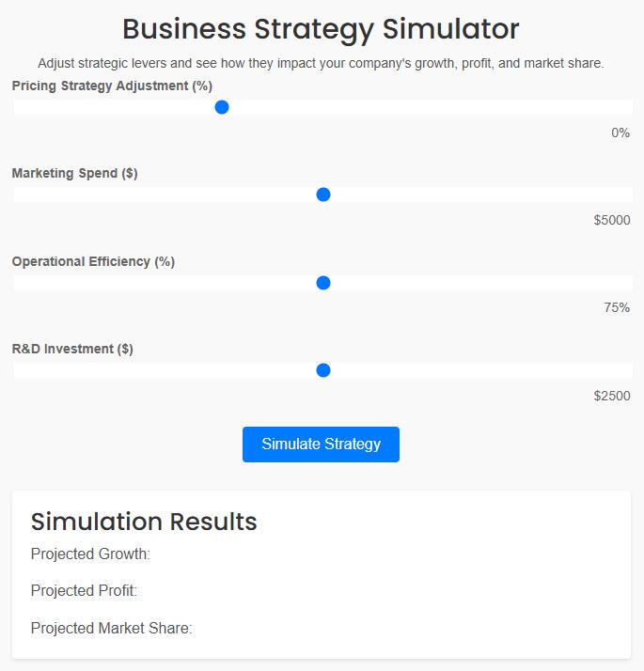The width and height of the screenshot is (644, 671).
Task: Click the Operational Efficiency slider handle
Action: click(323, 283)
